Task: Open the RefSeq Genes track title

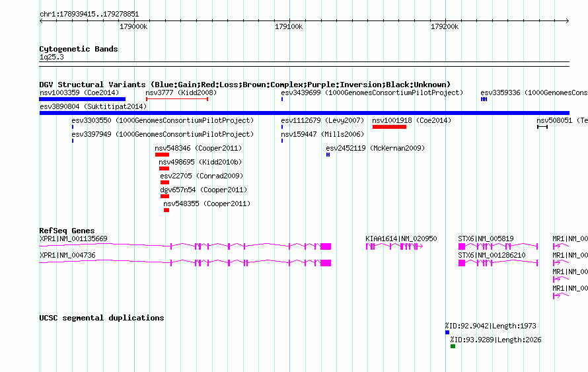Action: click(x=67, y=231)
